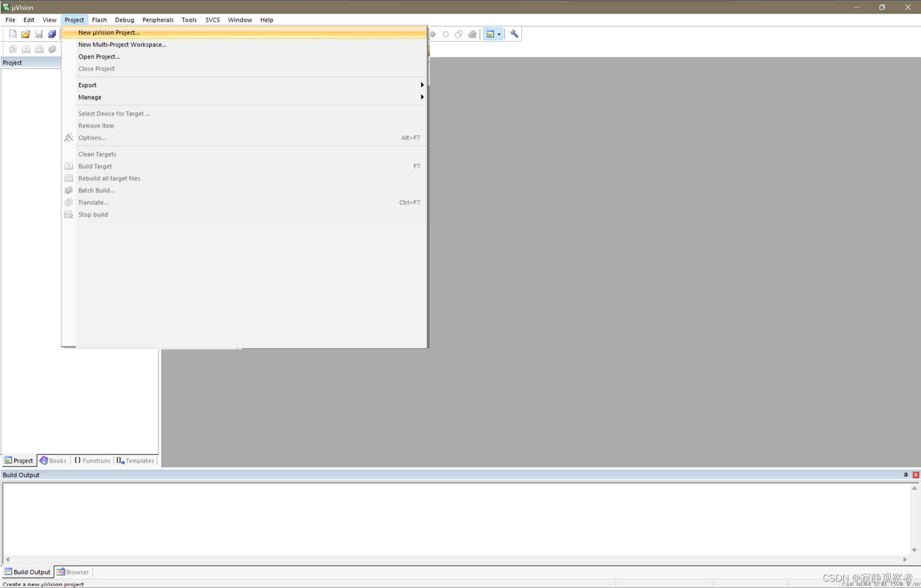Click the Open file folder icon
The image size is (921, 588).
point(26,34)
